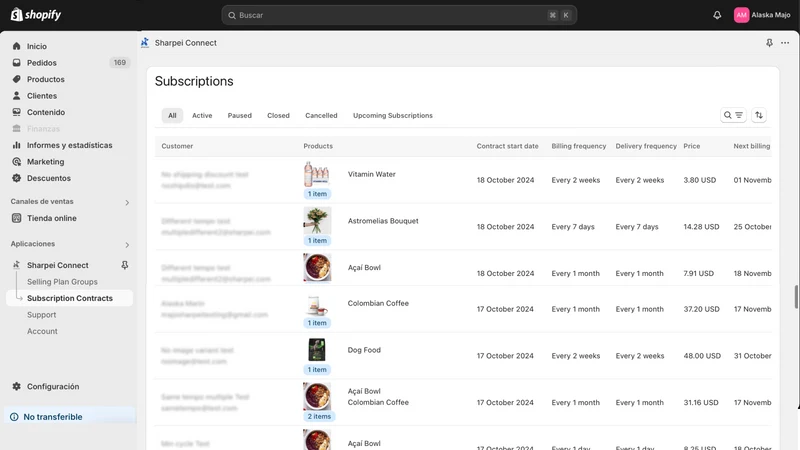Expand the Canales de ventas section
Viewport: 800px width, 450px height.
coord(127,203)
